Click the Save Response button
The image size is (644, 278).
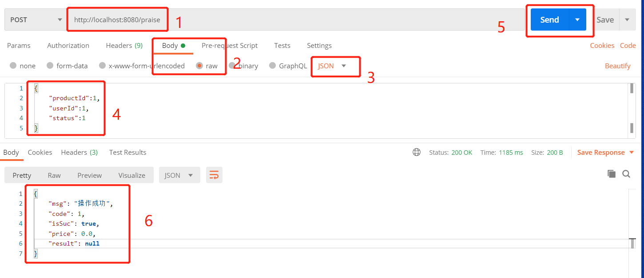(601, 153)
